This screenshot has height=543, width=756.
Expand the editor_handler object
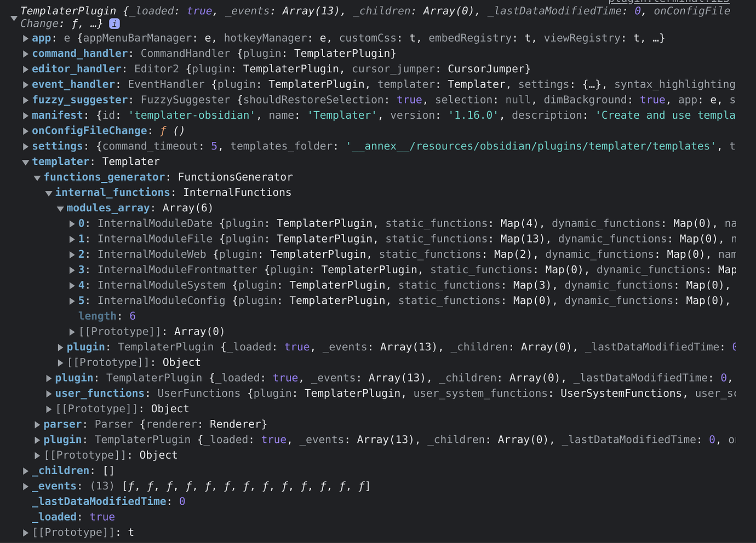[25, 68]
